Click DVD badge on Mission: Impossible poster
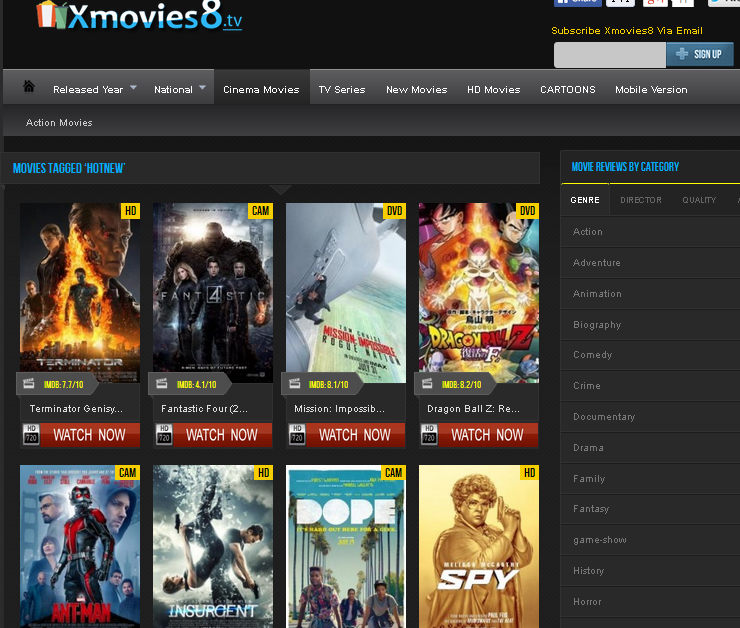 [394, 211]
